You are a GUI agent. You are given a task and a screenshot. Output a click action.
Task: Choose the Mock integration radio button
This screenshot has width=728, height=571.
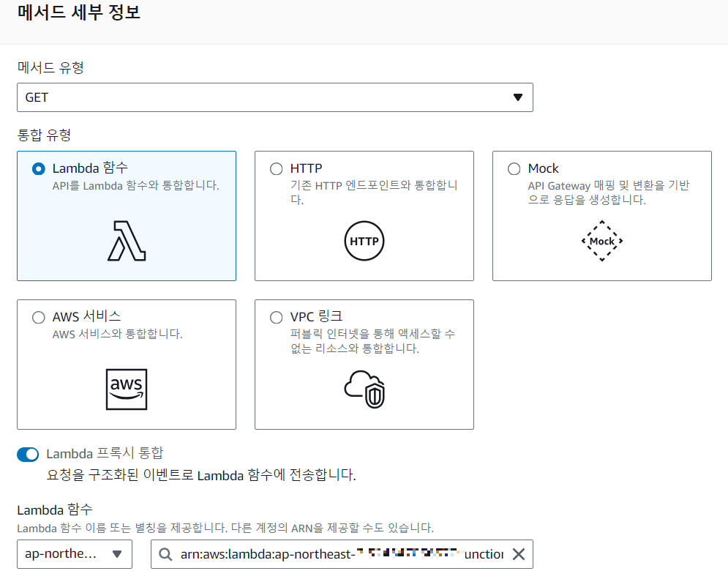[x=514, y=168]
